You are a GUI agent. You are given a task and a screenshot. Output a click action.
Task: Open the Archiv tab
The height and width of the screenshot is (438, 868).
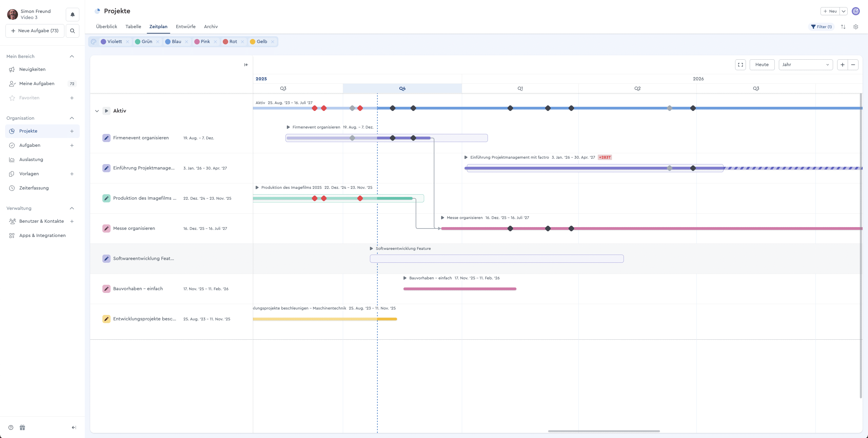(x=210, y=26)
